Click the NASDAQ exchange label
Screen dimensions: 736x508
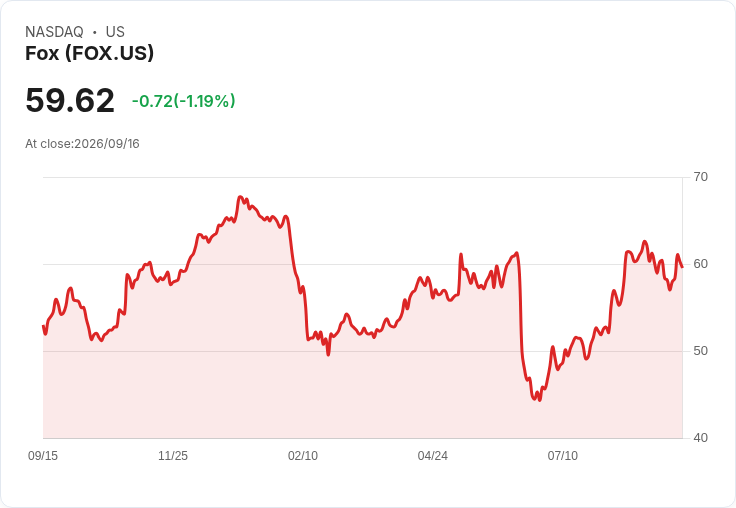[x=54, y=32]
